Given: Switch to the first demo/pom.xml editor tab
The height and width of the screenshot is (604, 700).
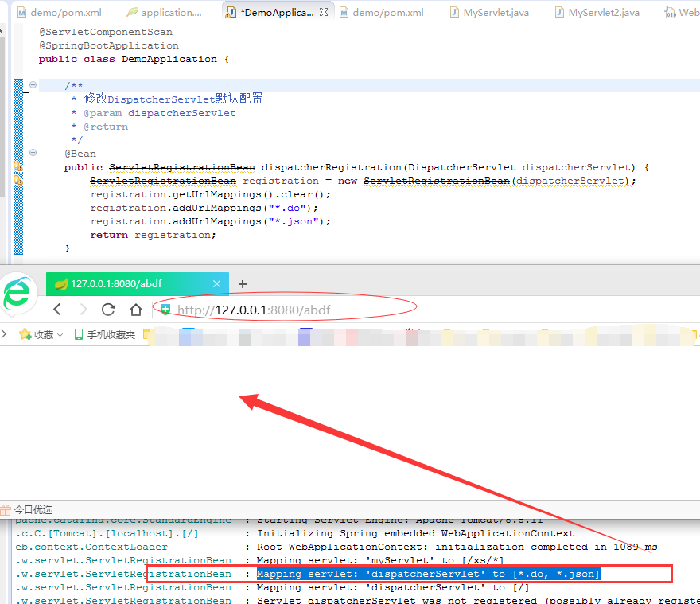Looking at the screenshot, I should (x=59, y=13).
